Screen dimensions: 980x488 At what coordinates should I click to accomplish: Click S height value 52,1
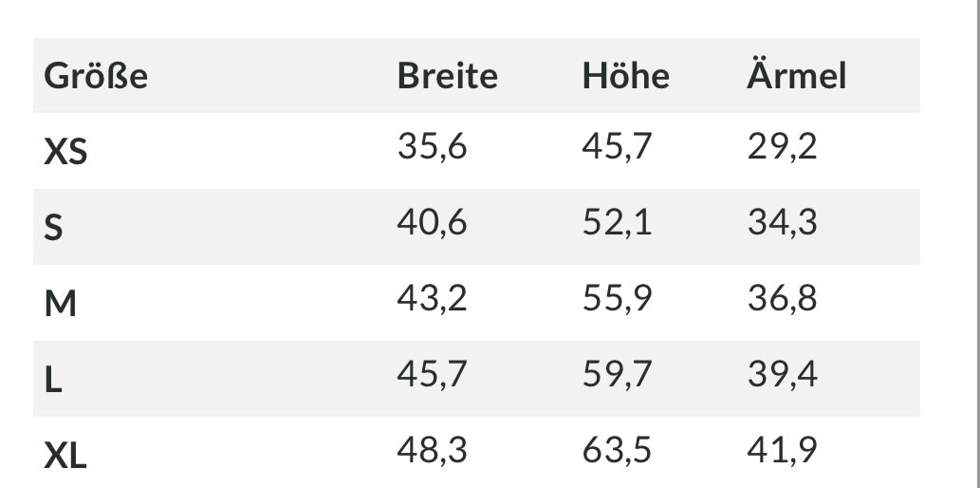(617, 224)
